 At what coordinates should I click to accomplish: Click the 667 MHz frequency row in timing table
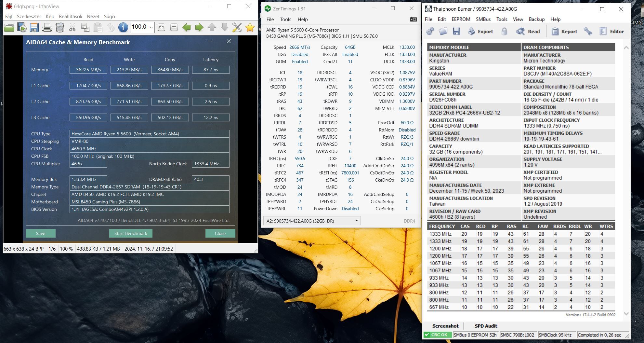coord(521,307)
